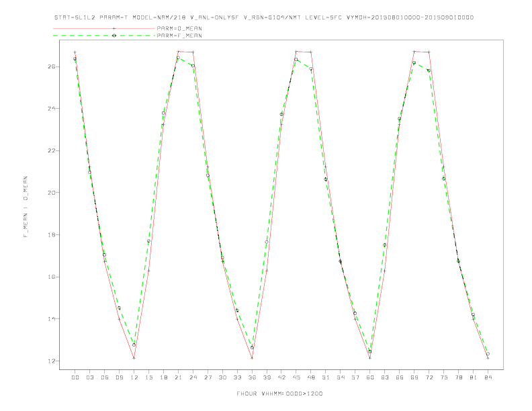The width and height of the screenshot is (532, 411).
Task: Click y-axis tick label 26
Action: [x=50, y=66]
